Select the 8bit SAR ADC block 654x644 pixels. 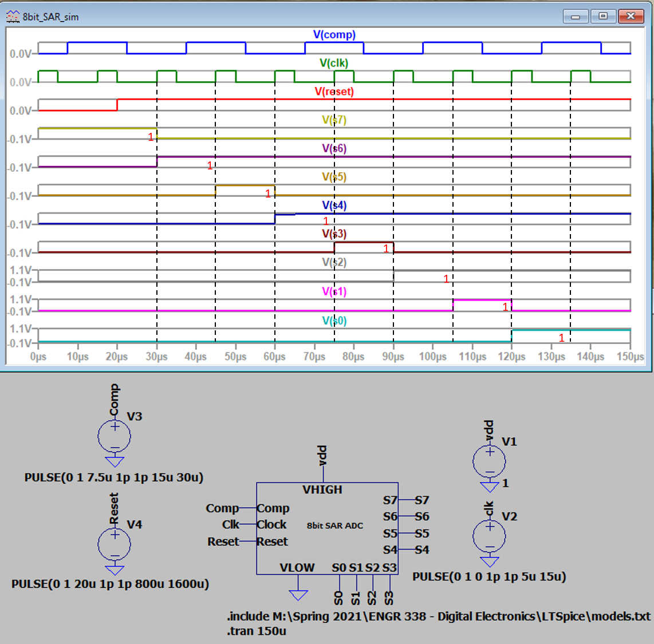pos(326,530)
